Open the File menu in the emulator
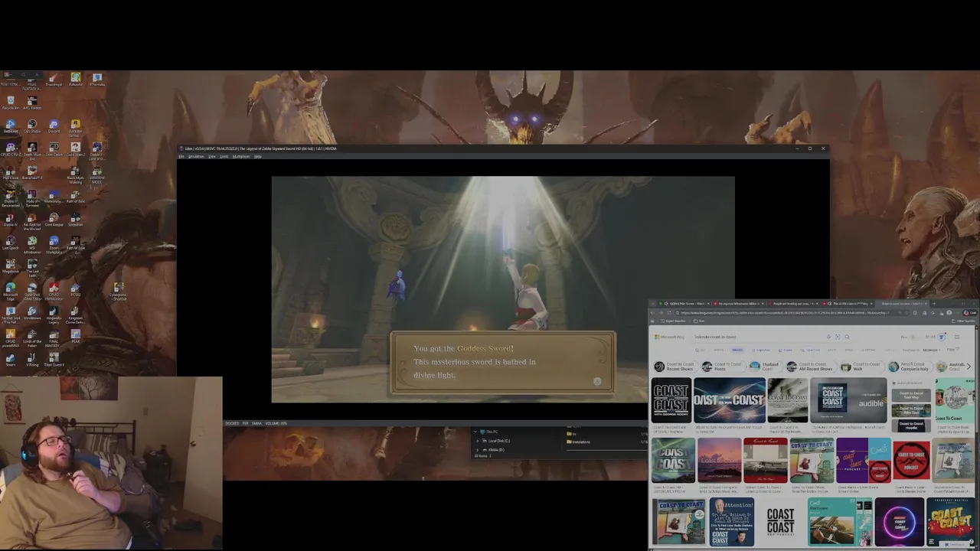Image resolution: width=980 pixels, height=551 pixels. coord(181,156)
